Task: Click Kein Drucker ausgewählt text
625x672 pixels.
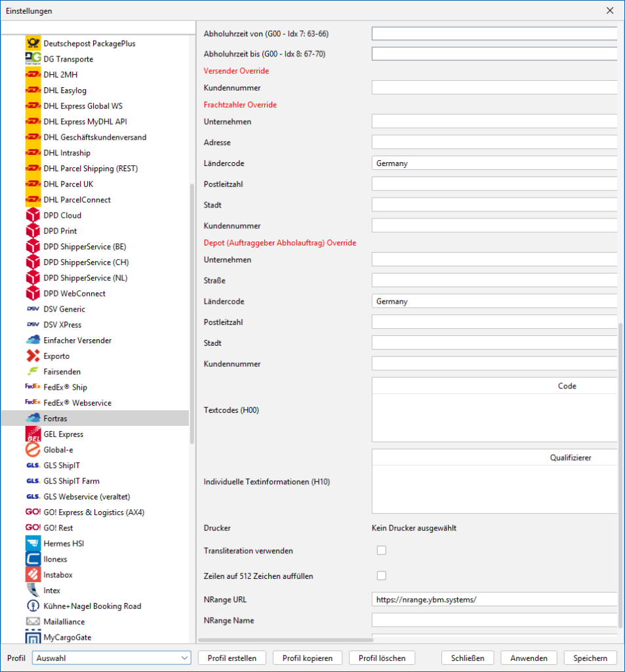Action: [x=414, y=528]
